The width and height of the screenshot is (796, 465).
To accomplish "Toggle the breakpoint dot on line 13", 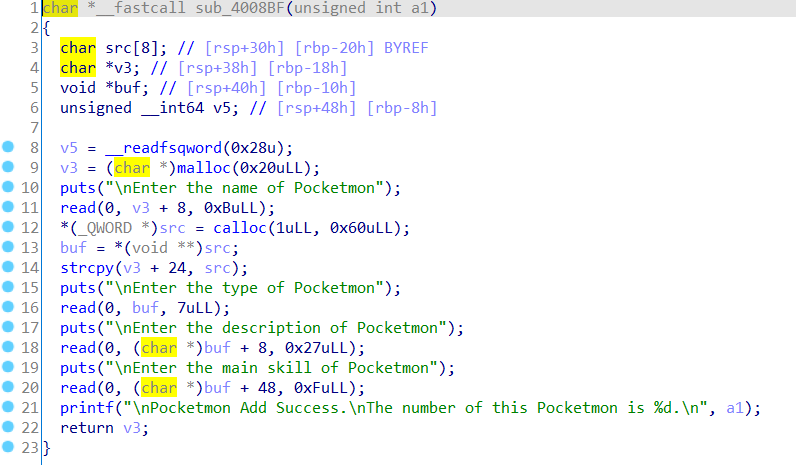I will click(8, 247).
